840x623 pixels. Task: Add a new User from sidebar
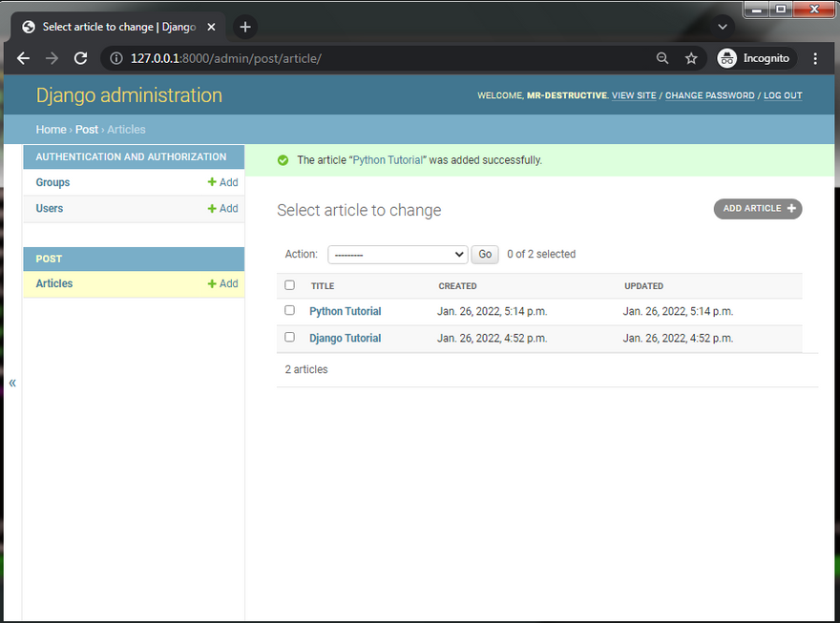(222, 209)
